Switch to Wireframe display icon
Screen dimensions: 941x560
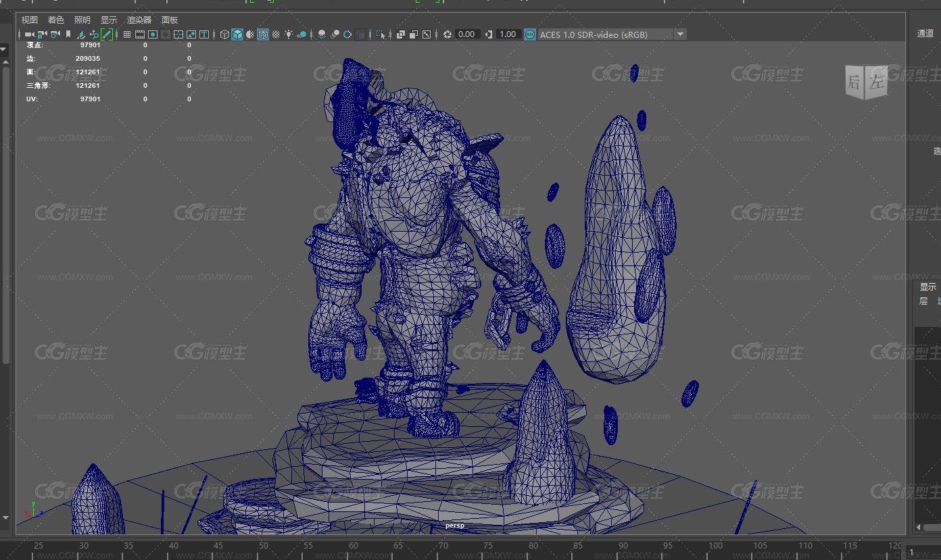(224, 34)
